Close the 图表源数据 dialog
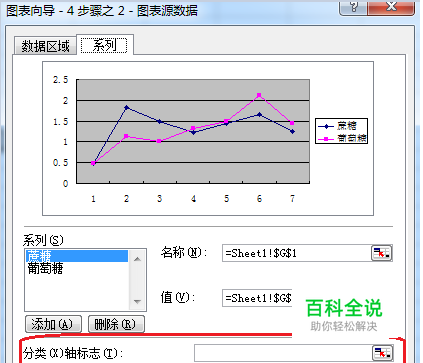Screen dimensions: 423x363 [391, 7]
